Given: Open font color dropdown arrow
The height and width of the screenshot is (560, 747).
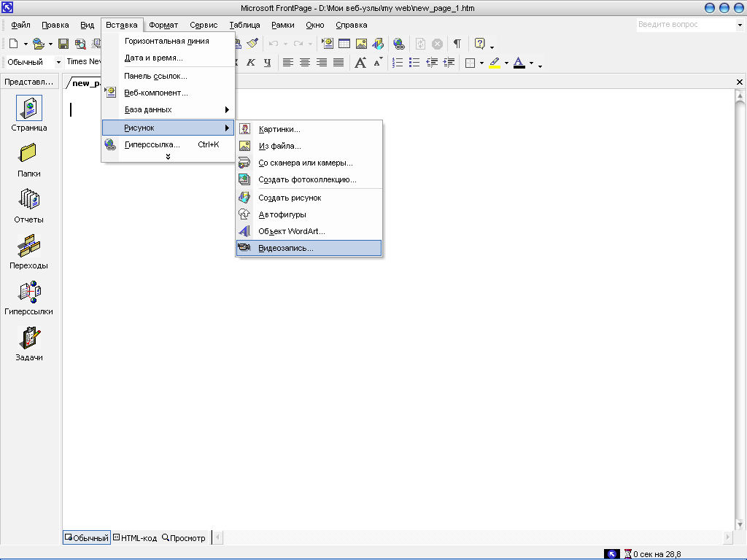Looking at the screenshot, I should pyautogui.click(x=531, y=63).
